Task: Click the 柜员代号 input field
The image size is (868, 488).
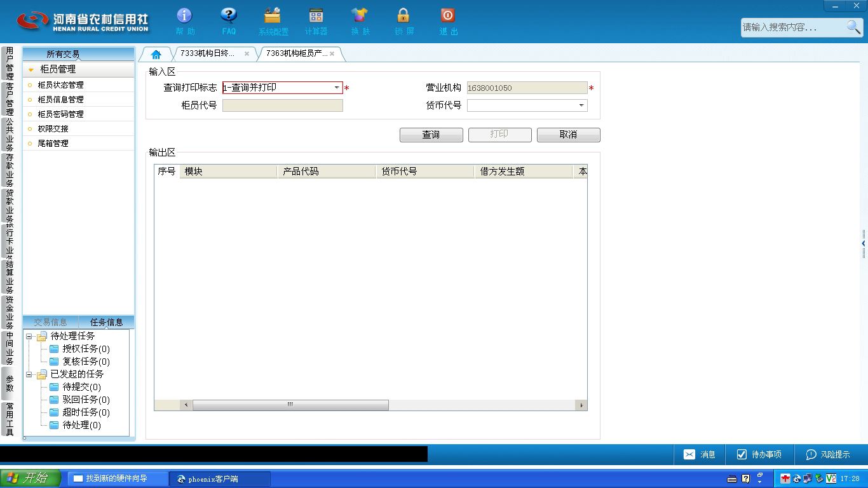Action: 283,105
